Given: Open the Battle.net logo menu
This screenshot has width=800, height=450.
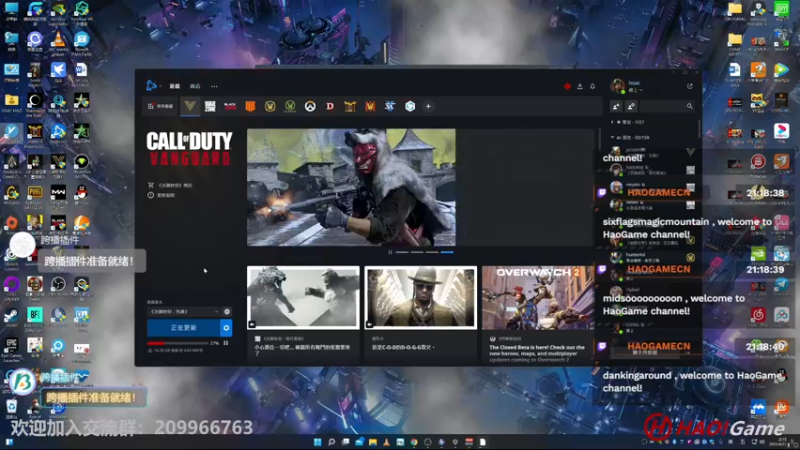Looking at the screenshot, I should point(152,86).
